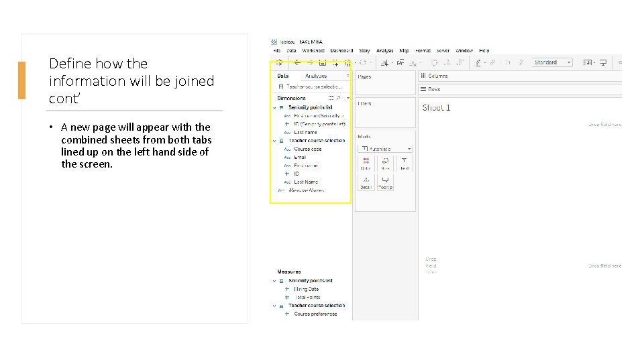644x362 pixels.
Task: Click the Undo back arrow
Action: 297,63
